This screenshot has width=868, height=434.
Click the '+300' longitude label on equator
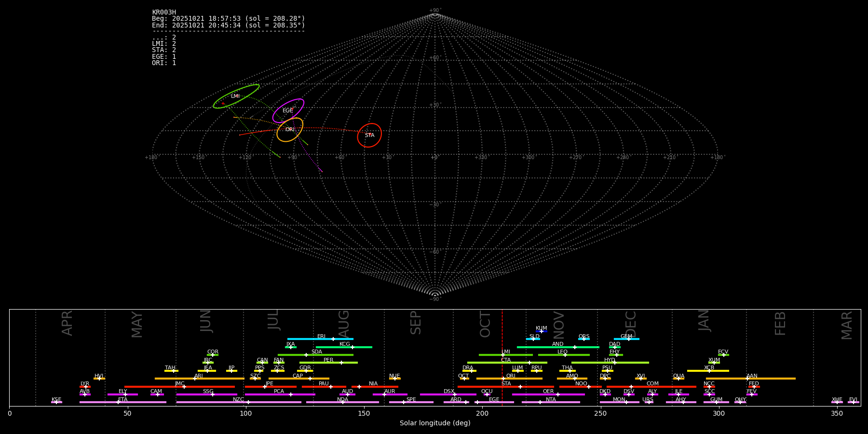[528, 158]
